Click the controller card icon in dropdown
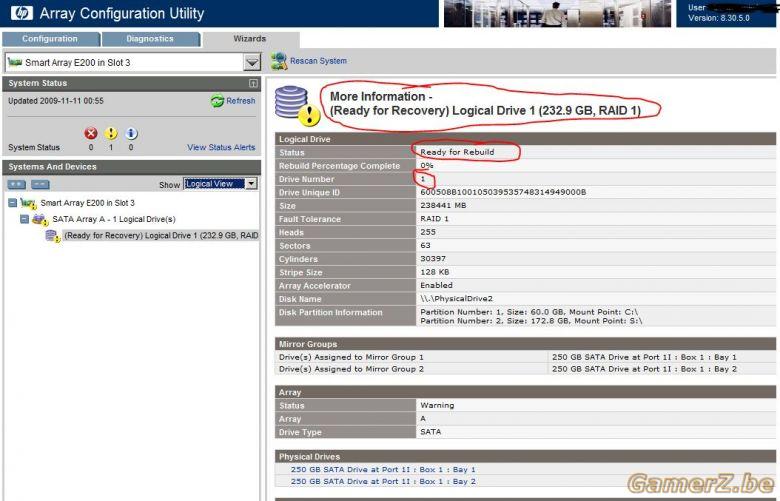 [15, 62]
